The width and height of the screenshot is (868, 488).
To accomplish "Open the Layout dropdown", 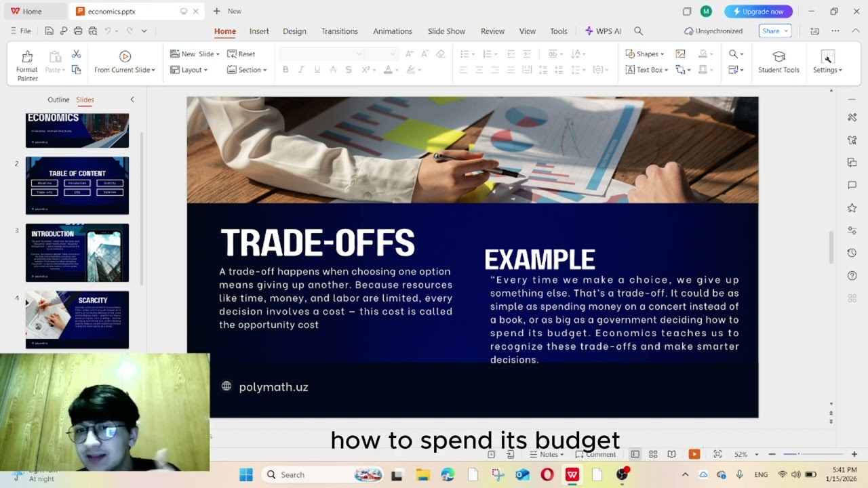I will [189, 70].
